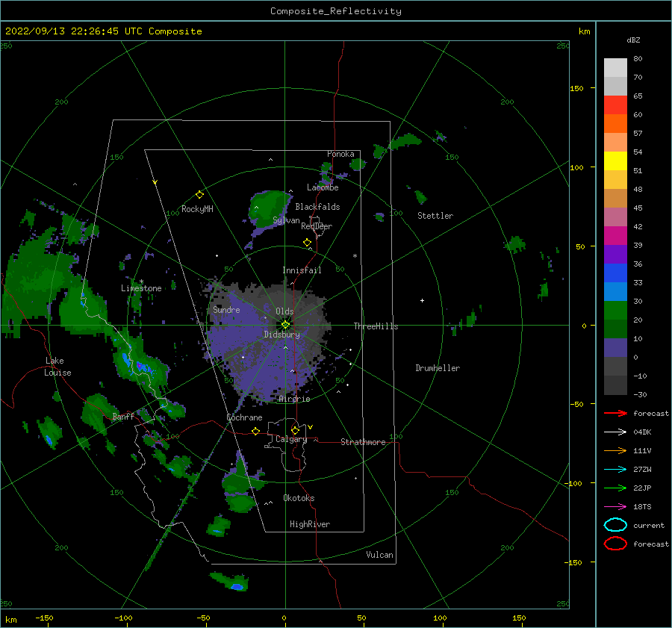Click the dBZ legend heading
The image size is (672, 628).
click(633, 40)
